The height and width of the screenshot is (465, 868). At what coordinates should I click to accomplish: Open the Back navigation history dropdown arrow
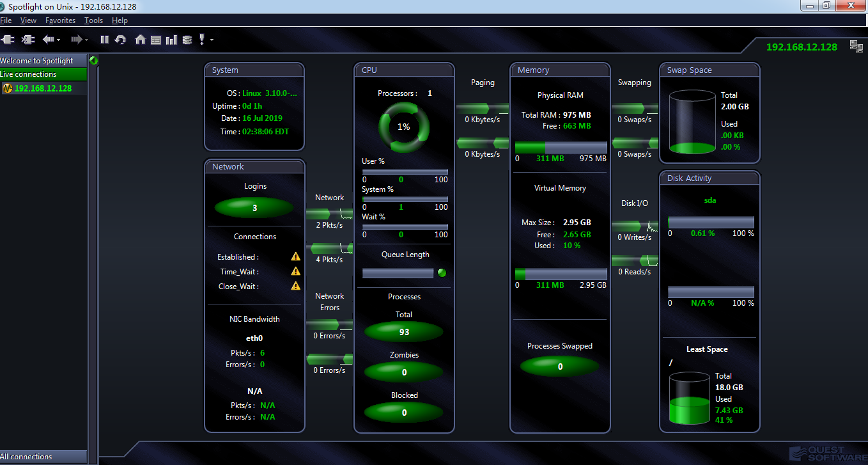point(59,40)
